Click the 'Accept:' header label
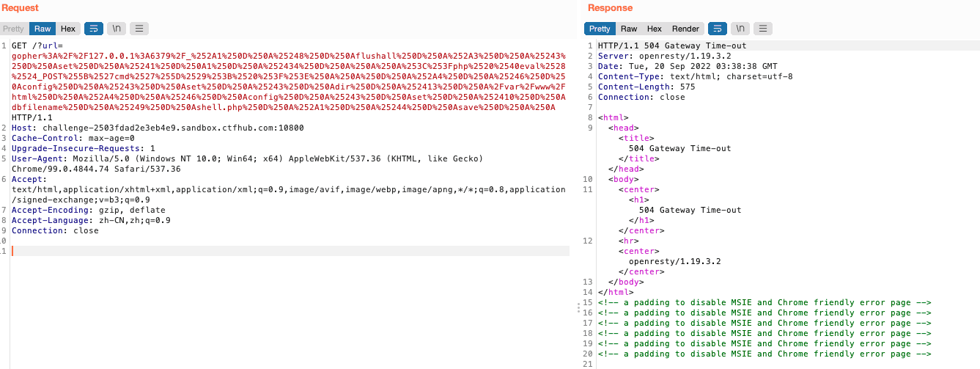980x369 pixels. (29, 179)
